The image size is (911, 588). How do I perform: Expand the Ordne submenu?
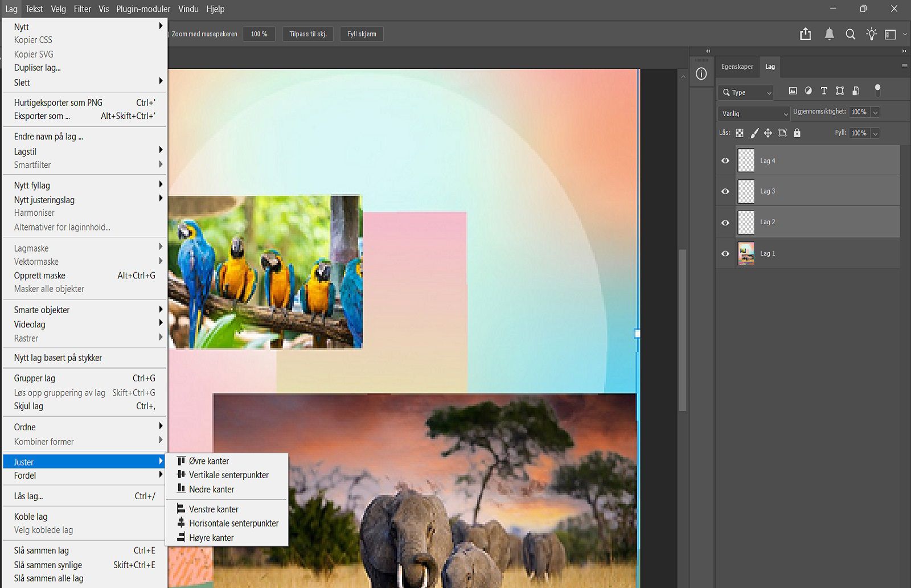point(84,427)
